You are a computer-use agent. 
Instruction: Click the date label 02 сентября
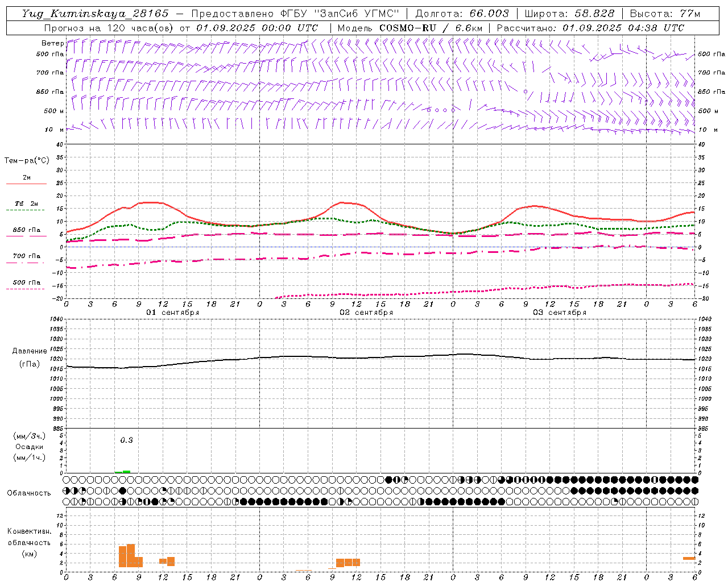(366, 313)
